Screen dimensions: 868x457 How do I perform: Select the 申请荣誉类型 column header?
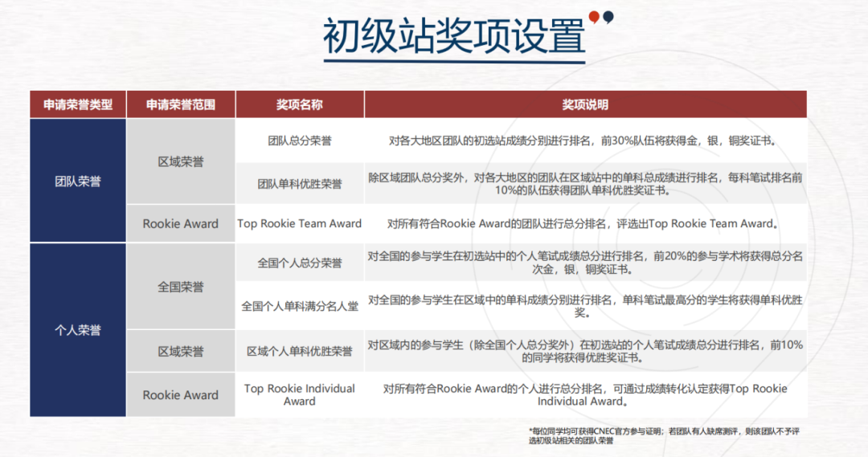[x=78, y=105]
